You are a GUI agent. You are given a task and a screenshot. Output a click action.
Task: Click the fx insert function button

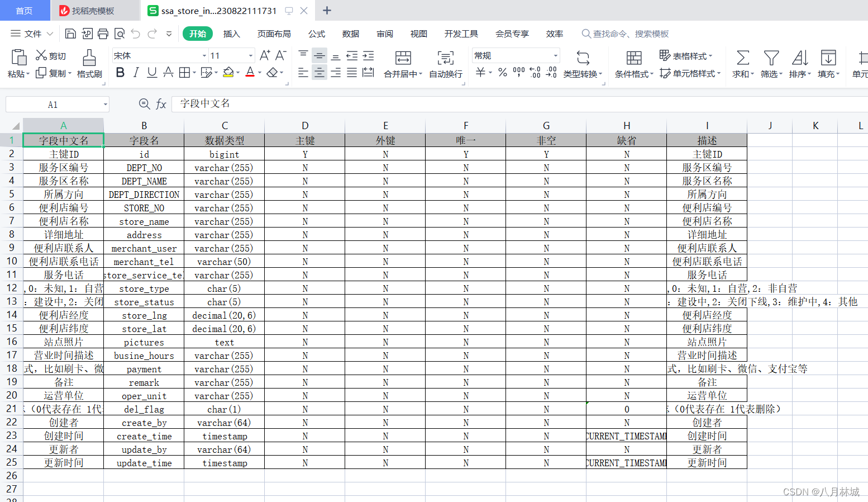pos(161,104)
